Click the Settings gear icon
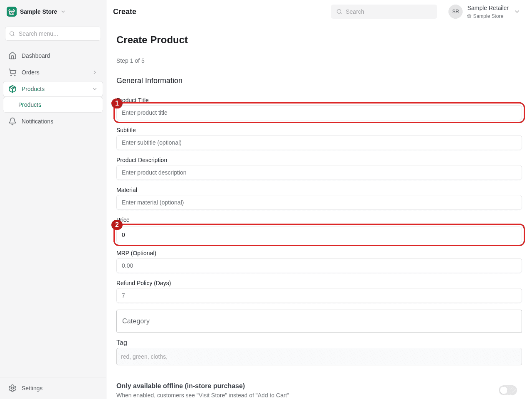This screenshot has height=399, width=532. click(12, 388)
